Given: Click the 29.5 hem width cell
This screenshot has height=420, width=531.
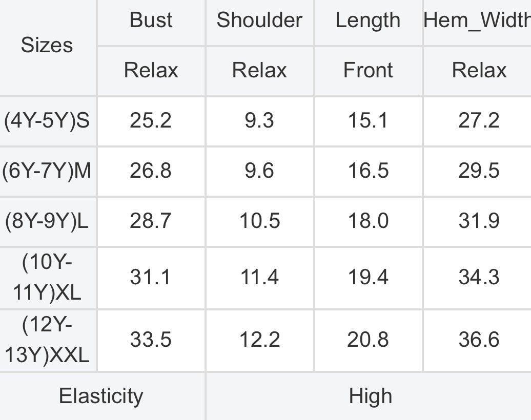Looking at the screenshot, I should pyautogui.click(x=479, y=171).
